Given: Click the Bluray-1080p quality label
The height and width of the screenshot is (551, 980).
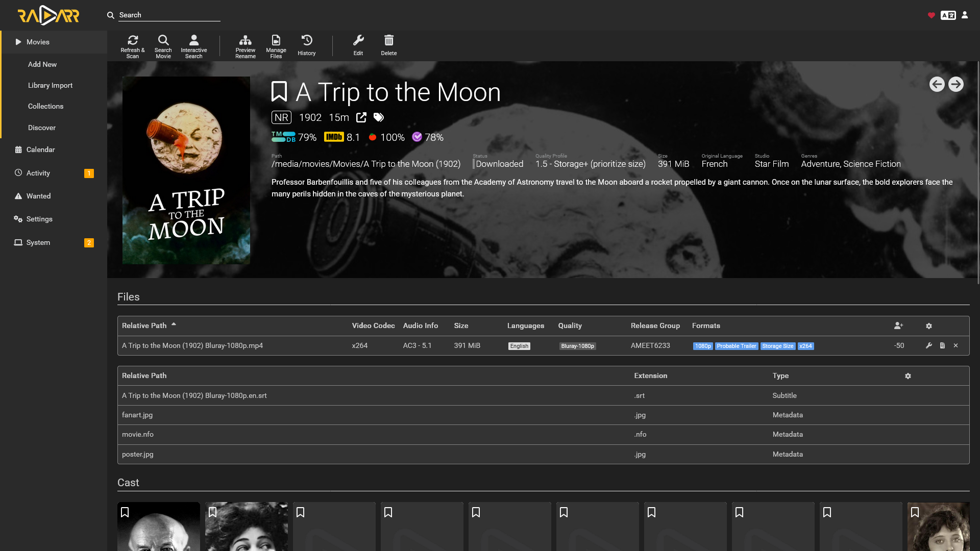Looking at the screenshot, I should 577,346.
